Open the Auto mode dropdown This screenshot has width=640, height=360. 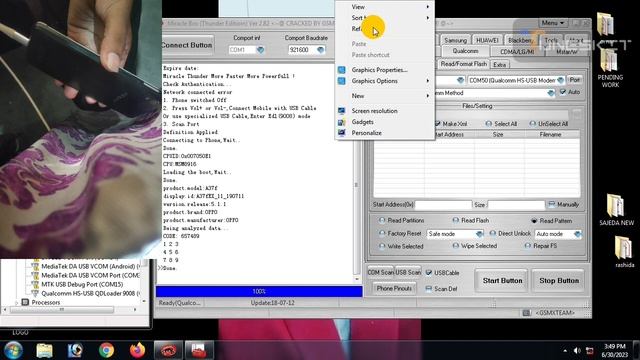pos(577,234)
